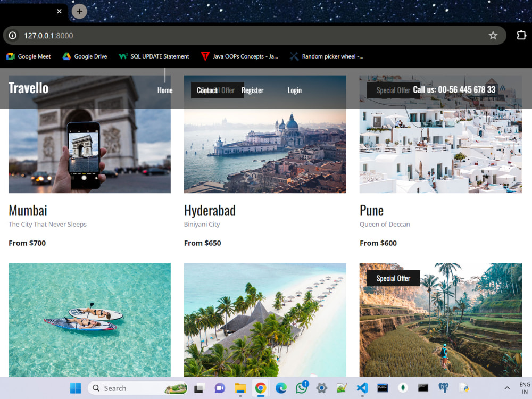
Task: Click the Hyderabad heading
Action: 210,211
